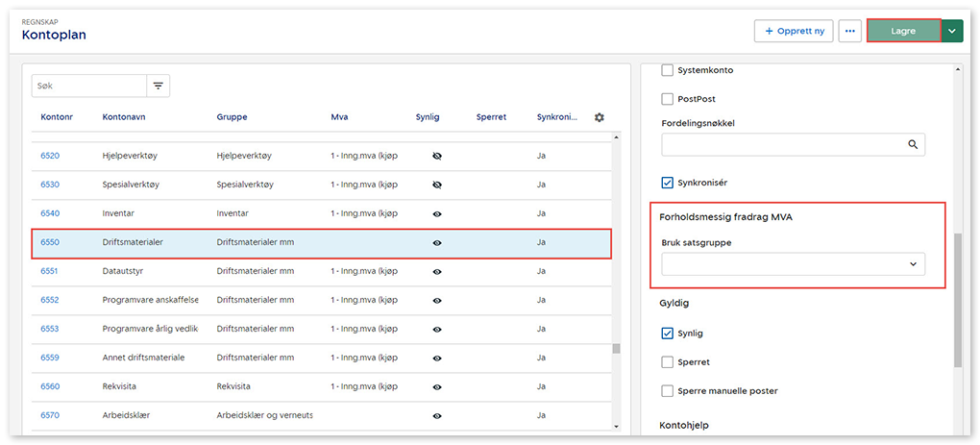Open the Bruk satsgruppe dropdown

coord(793,264)
